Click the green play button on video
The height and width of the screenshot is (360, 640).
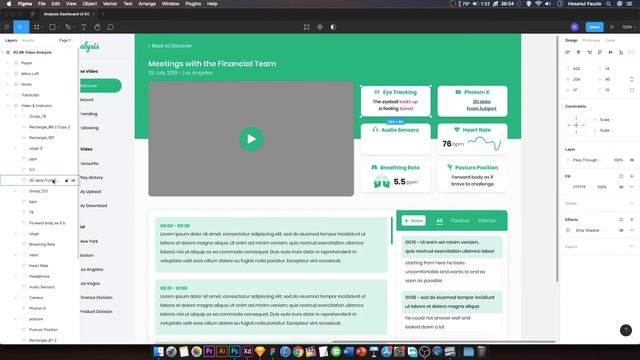[x=251, y=139]
